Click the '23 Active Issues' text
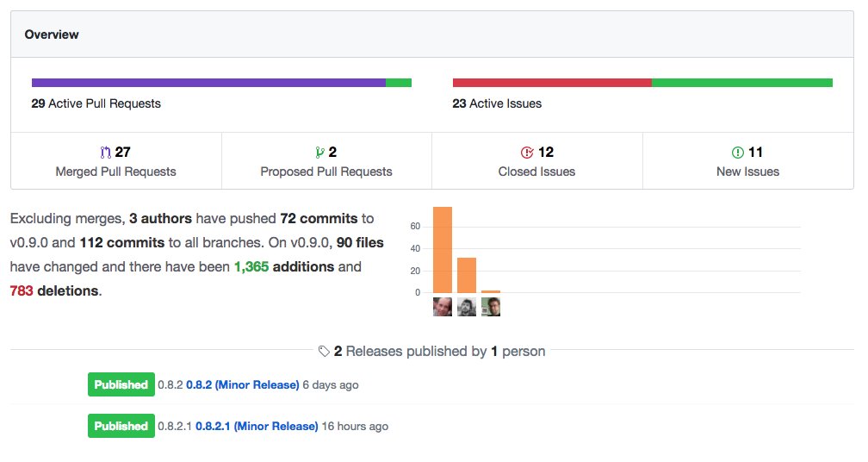Screen dimensions: 868x462 [x=497, y=103]
